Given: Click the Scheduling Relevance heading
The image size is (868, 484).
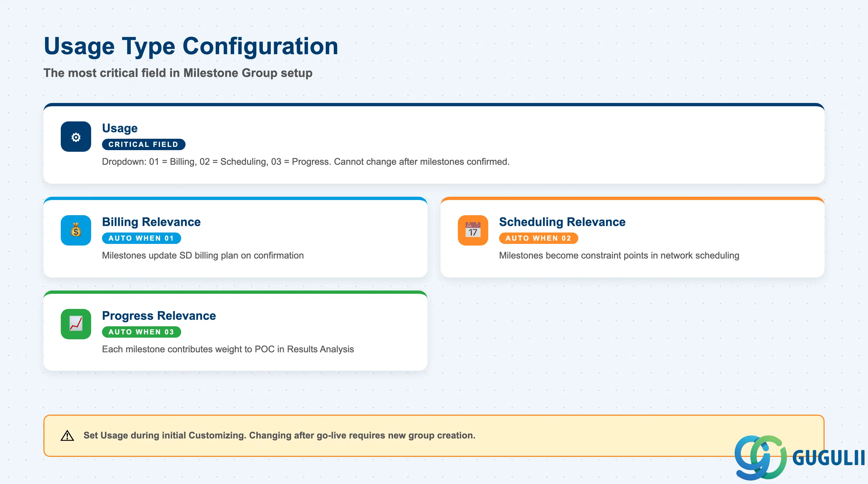Looking at the screenshot, I should click(562, 222).
